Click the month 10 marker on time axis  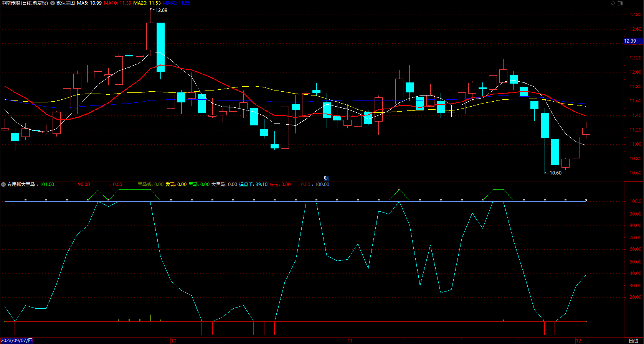click(173, 341)
